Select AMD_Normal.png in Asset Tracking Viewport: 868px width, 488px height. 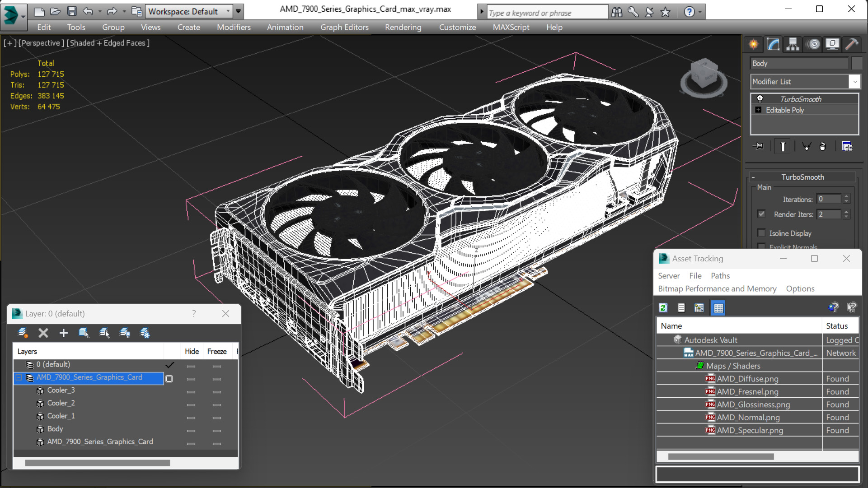pos(748,418)
